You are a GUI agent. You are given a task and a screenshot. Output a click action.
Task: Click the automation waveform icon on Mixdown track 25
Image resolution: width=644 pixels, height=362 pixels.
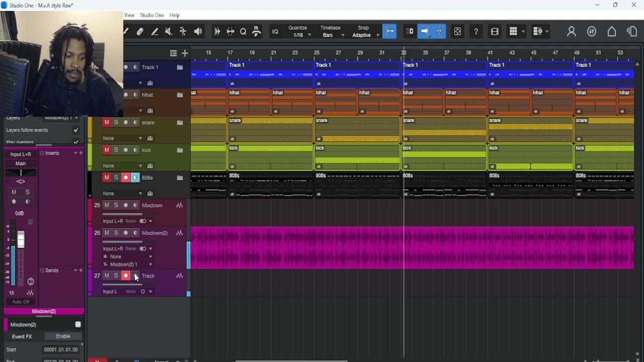click(179, 206)
